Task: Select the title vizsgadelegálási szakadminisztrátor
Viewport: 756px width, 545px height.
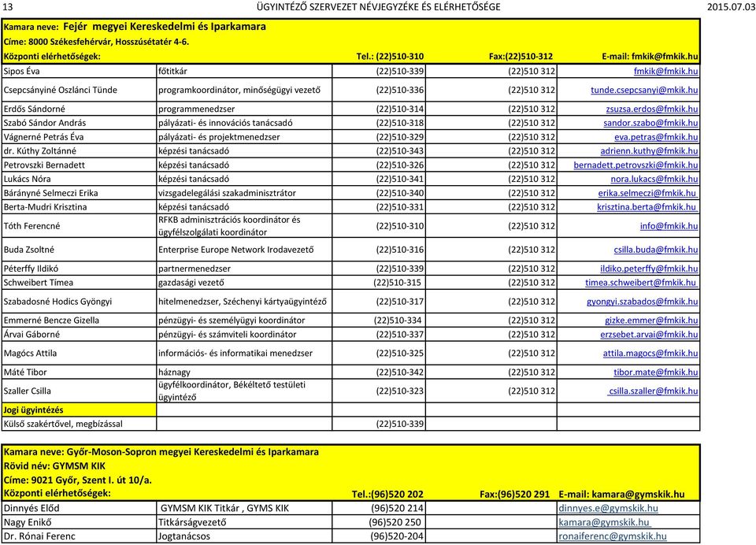Action: pyautogui.click(x=227, y=193)
